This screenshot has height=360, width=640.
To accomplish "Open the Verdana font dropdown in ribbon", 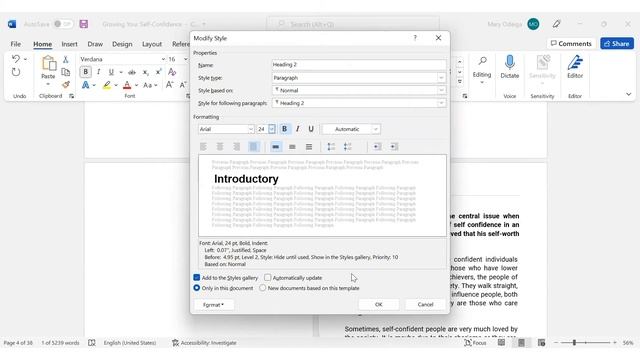I will (x=163, y=59).
